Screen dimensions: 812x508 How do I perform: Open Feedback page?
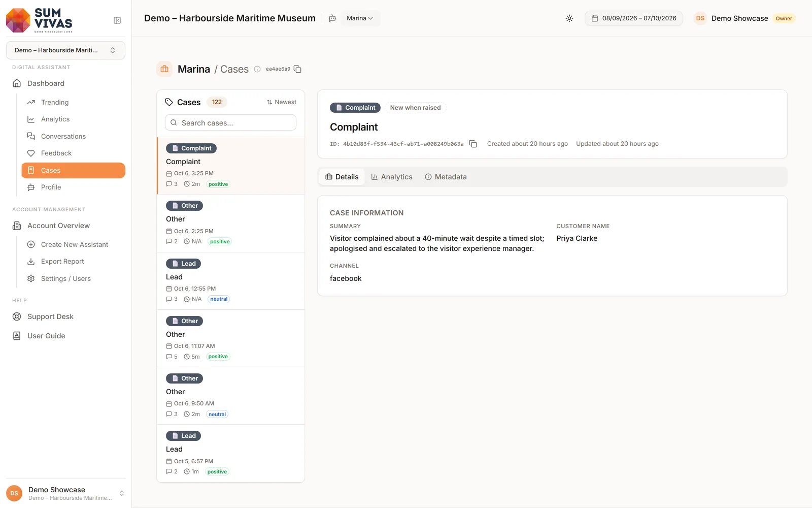click(x=73, y=153)
